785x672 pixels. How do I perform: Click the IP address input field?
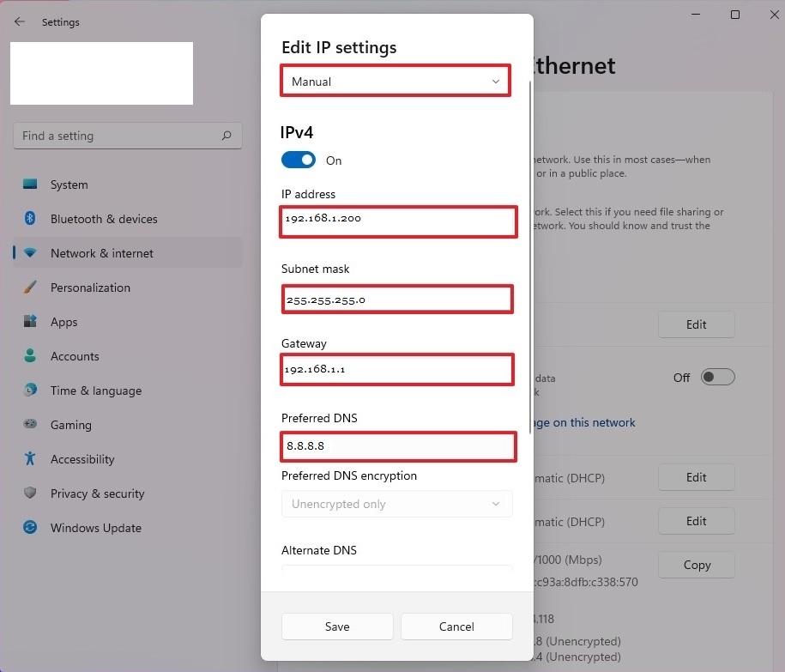pyautogui.click(x=399, y=221)
